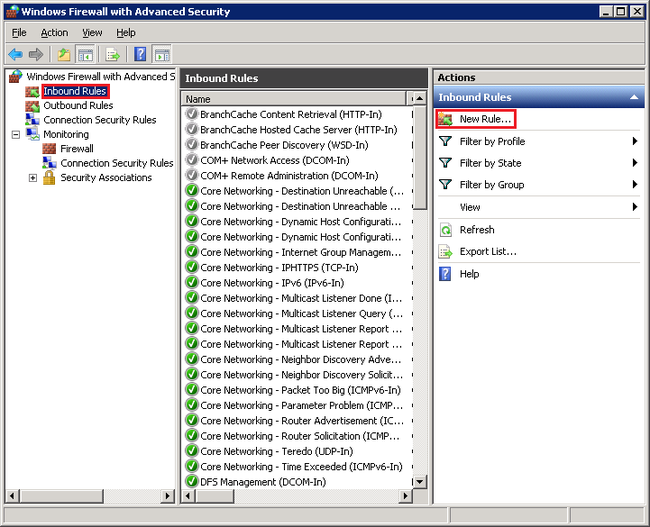Select Connection Security Rules under Monitoring

point(117,163)
